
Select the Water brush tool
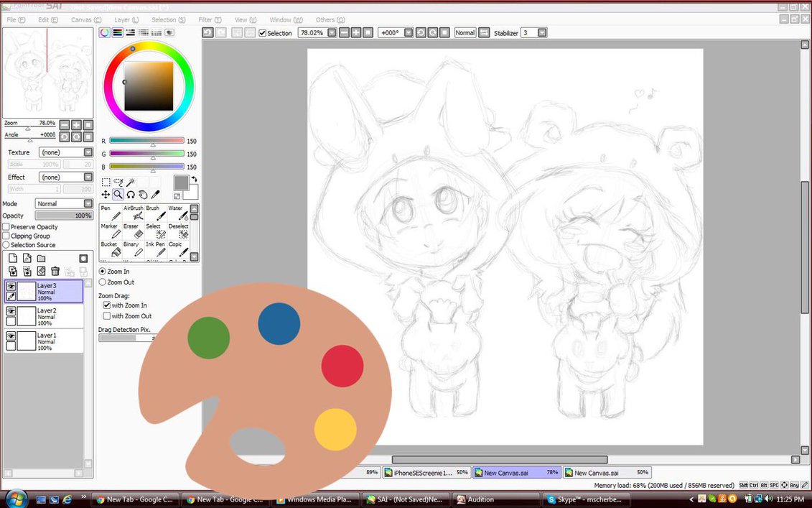[x=178, y=213]
